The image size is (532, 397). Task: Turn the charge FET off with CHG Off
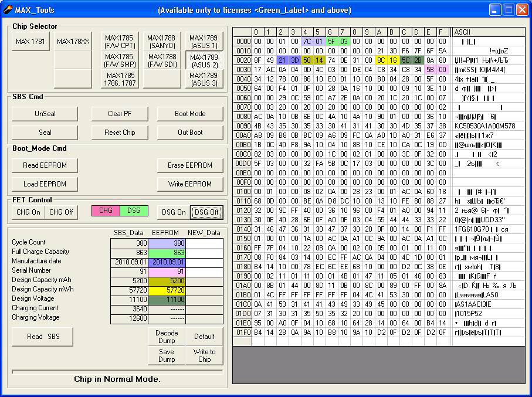pos(61,212)
